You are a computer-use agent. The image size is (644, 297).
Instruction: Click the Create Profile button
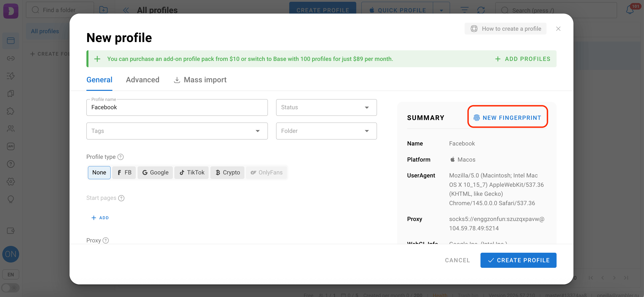pos(518,260)
